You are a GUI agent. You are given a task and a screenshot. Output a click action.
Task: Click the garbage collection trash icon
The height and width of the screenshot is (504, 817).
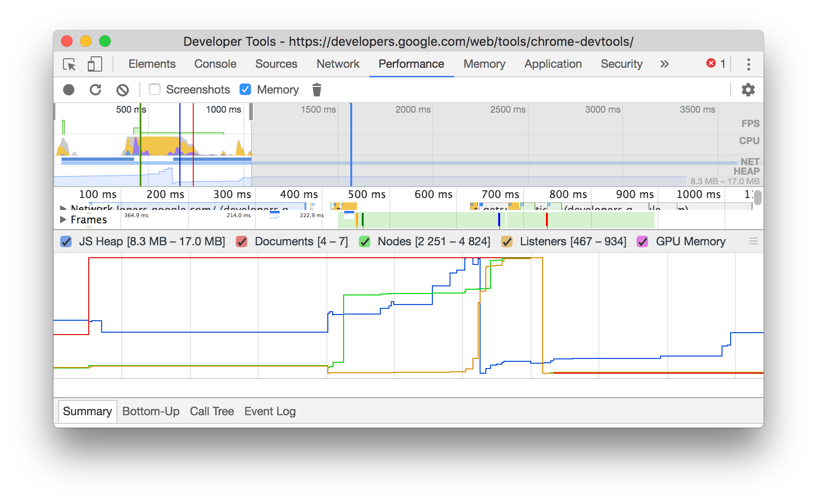(x=316, y=89)
